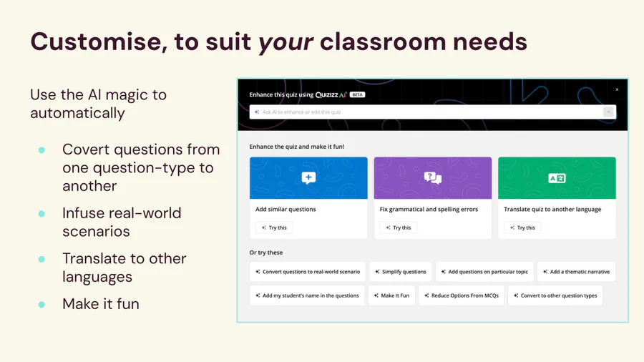Choose Add a thematic narrative suggestion
Viewport: 644px width, 362px height.
point(576,272)
